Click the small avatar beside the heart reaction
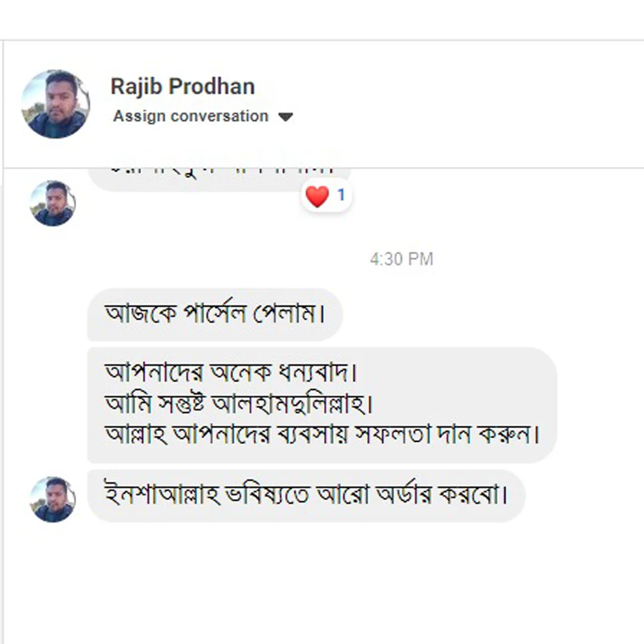 tap(52, 203)
